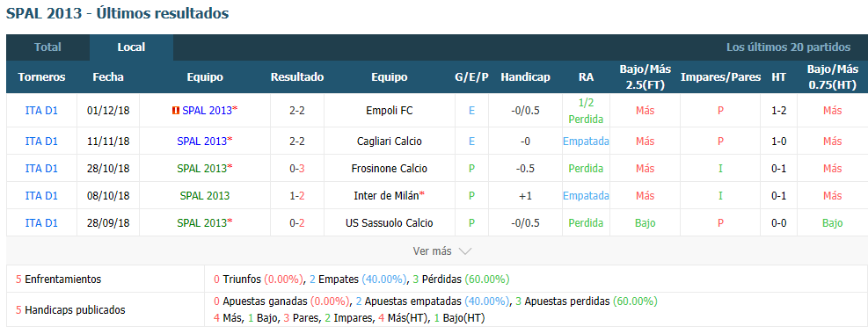Expand results with the Ver más chevron
Viewport: 868px width, 334px height.
465,251
